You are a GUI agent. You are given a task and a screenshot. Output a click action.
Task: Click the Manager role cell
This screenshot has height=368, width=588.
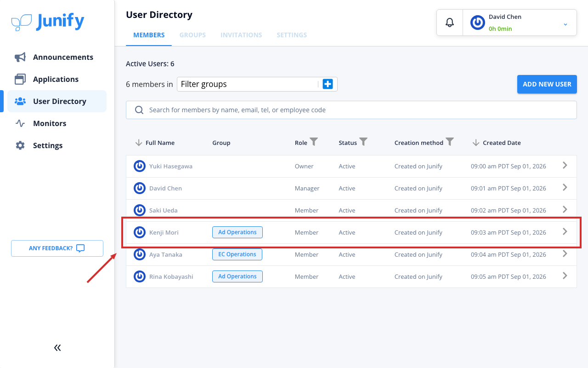[x=307, y=189]
